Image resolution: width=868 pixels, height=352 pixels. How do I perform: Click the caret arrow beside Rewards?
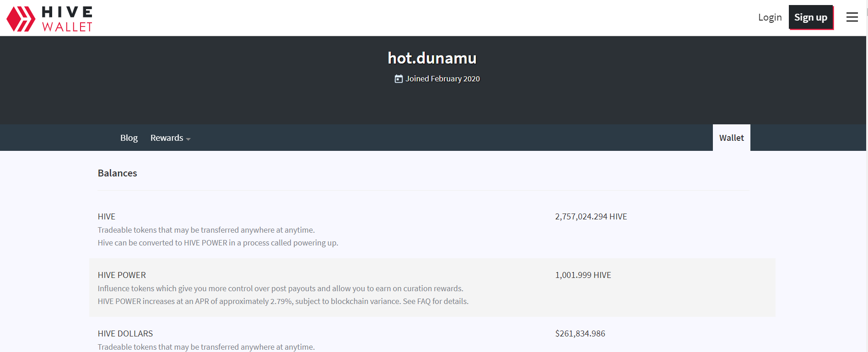point(188,139)
